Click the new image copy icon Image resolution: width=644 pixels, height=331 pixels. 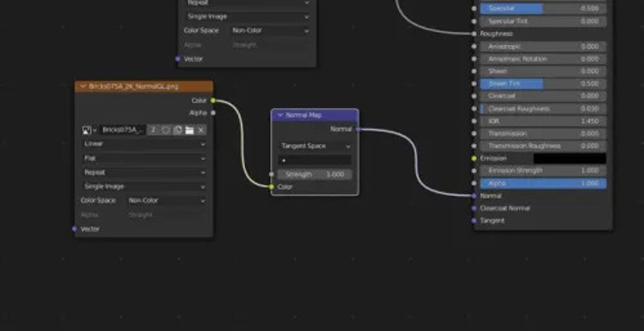pos(178,130)
